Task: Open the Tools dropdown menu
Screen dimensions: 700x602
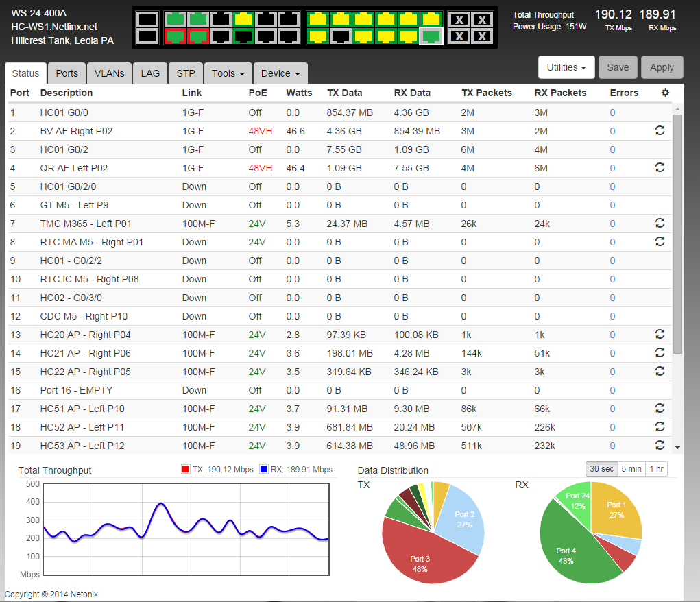Action: pos(228,73)
